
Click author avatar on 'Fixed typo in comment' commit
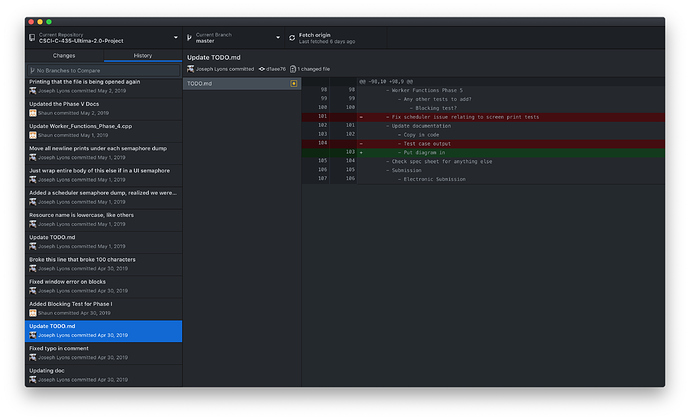(33, 357)
